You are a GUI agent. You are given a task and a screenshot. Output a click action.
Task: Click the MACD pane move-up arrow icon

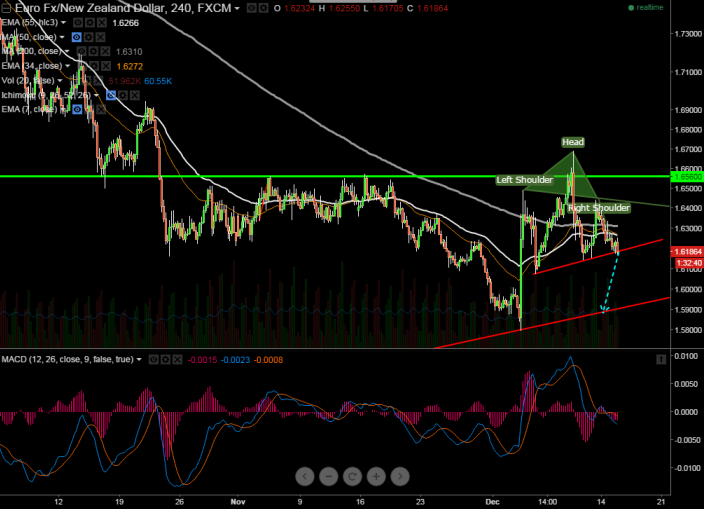661,359
